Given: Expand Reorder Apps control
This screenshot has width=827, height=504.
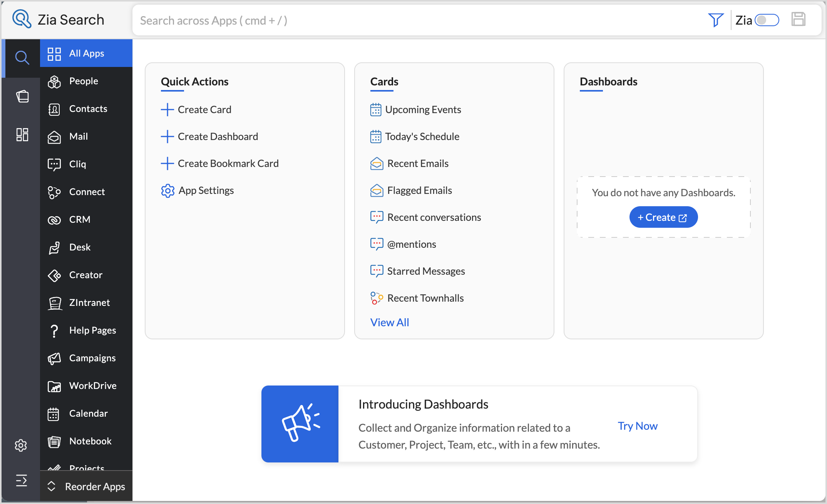Looking at the screenshot, I should point(86,486).
